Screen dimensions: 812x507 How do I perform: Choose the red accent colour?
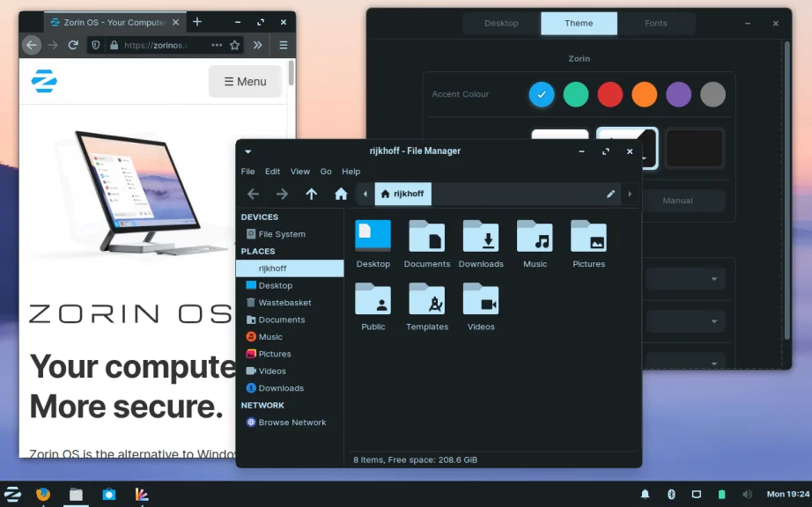coord(610,94)
